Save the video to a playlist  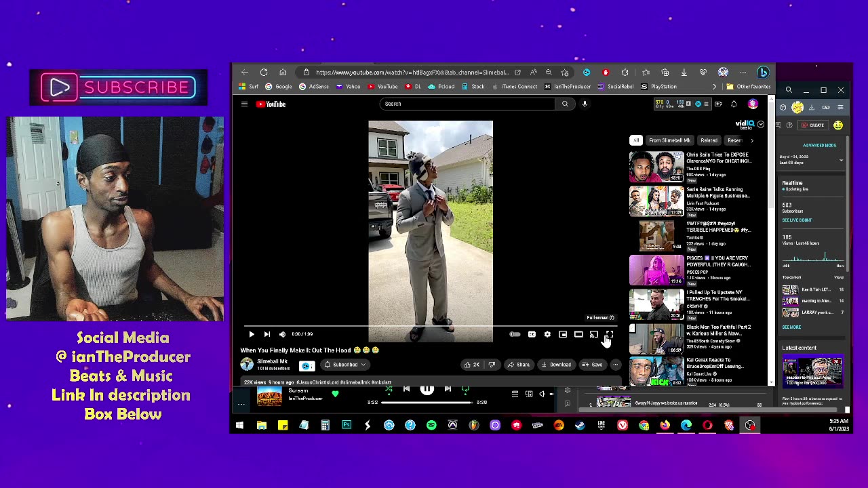pyautogui.click(x=592, y=365)
